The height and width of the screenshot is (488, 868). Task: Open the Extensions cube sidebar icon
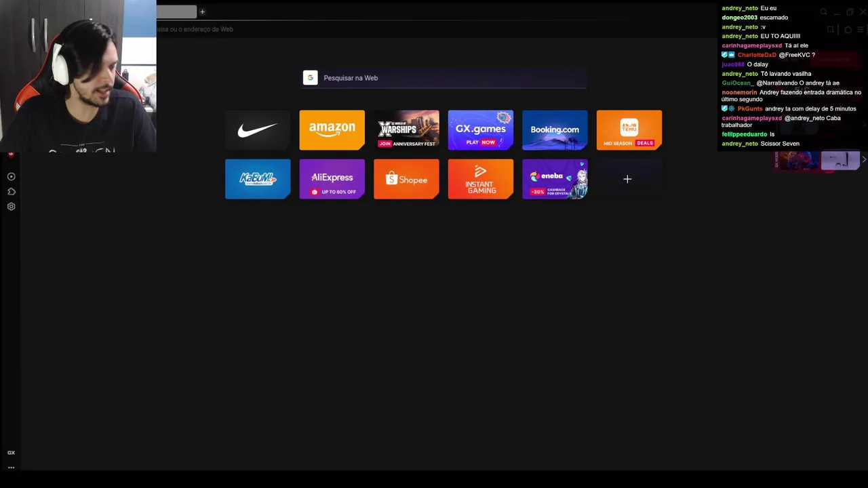(x=11, y=191)
